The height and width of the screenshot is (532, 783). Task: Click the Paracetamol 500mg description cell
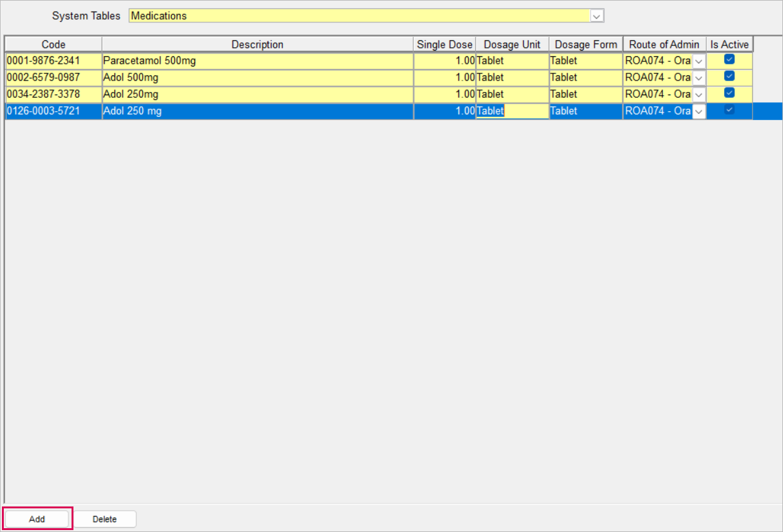tap(257, 61)
